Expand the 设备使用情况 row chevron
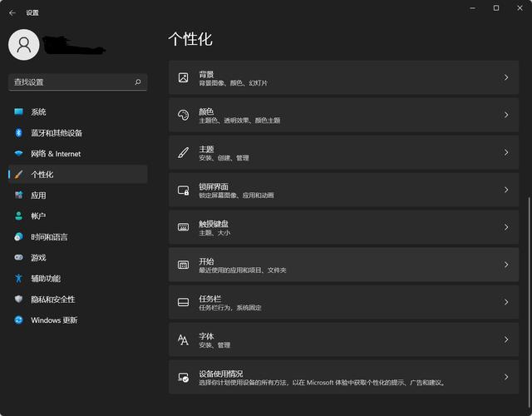Screen dimensions: 532x416 coord(506,377)
